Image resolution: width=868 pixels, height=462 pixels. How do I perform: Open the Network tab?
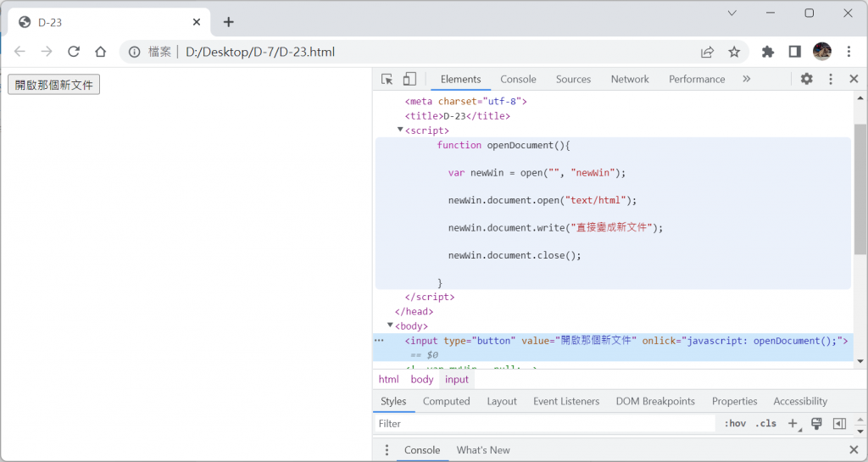630,79
